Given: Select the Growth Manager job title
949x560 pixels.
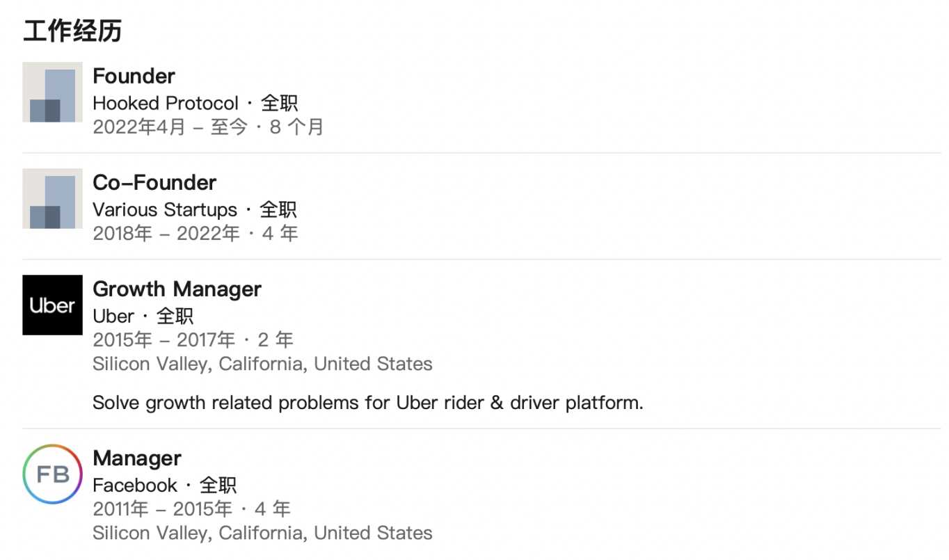Looking at the screenshot, I should point(177,289).
